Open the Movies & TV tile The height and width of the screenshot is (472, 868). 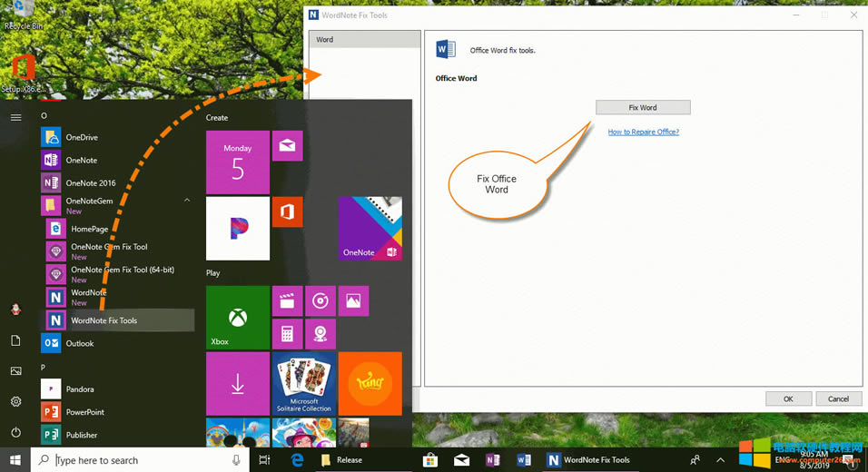click(287, 300)
